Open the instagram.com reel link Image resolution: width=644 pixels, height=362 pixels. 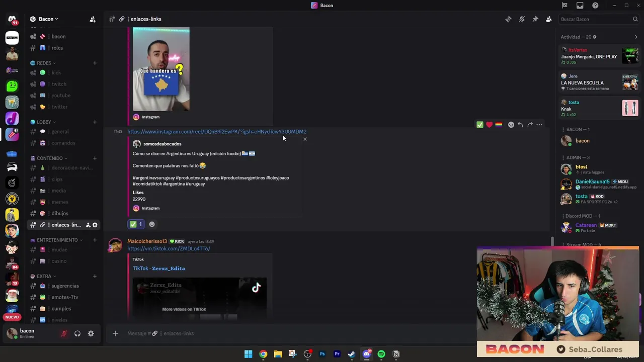[x=217, y=132]
